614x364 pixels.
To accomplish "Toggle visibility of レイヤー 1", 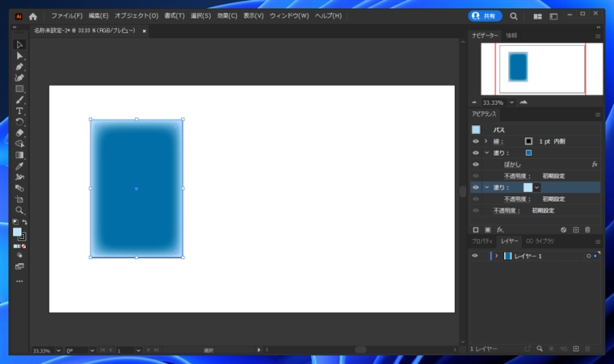I will point(474,256).
